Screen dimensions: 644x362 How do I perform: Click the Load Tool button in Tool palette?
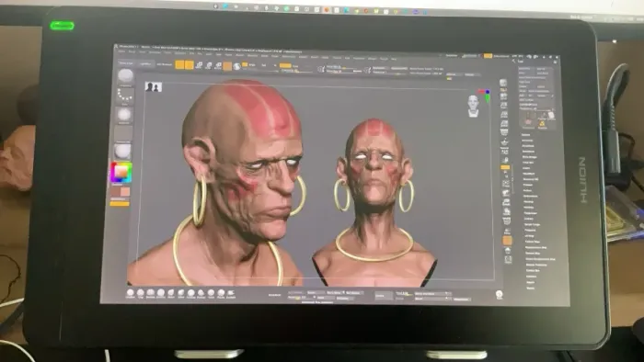point(525,69)
